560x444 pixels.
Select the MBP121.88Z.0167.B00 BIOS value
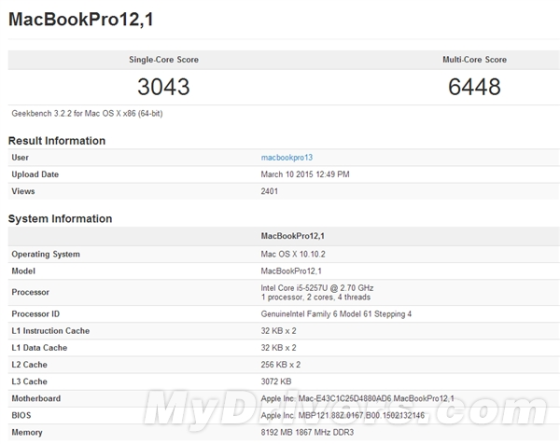click(343, 415)
